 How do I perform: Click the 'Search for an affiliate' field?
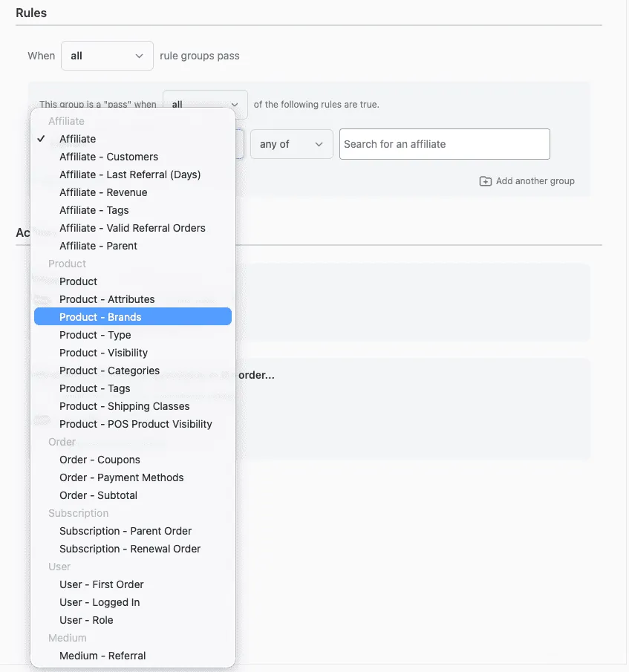click(x=444, y=144)
